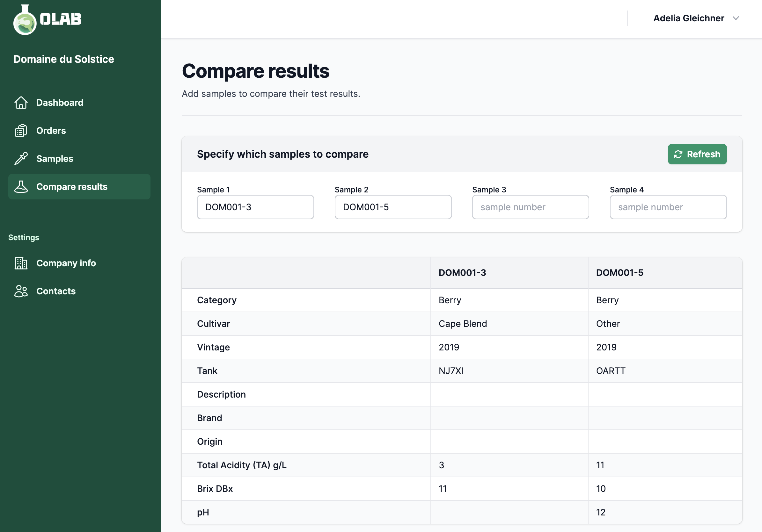The height and width of the screenshot is (532, 762).
Task: Click the Company info building icon
Action: pos(21,263)
